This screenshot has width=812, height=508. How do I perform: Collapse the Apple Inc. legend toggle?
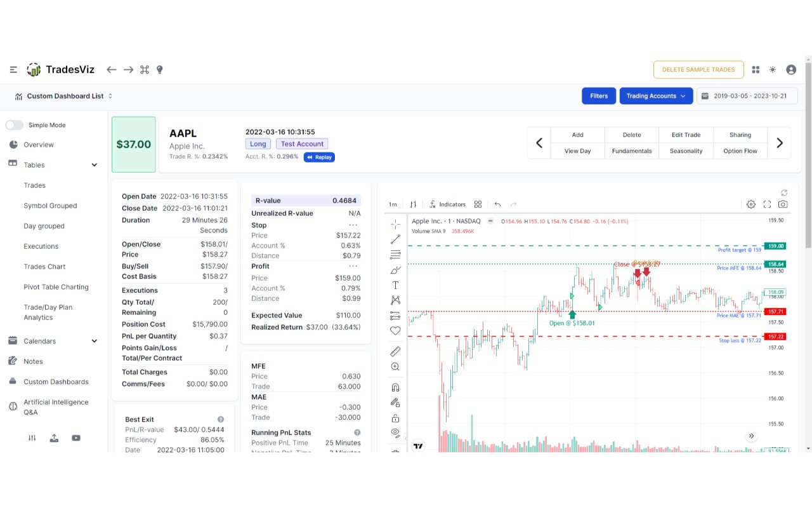[491, 221]
